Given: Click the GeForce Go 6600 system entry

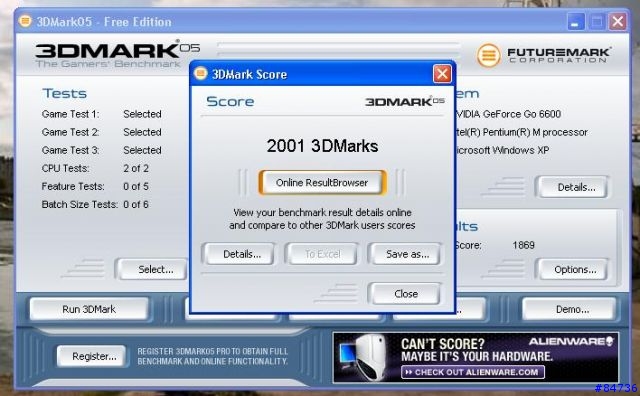Looking at the screenshot, I should (x=509, y=114).
